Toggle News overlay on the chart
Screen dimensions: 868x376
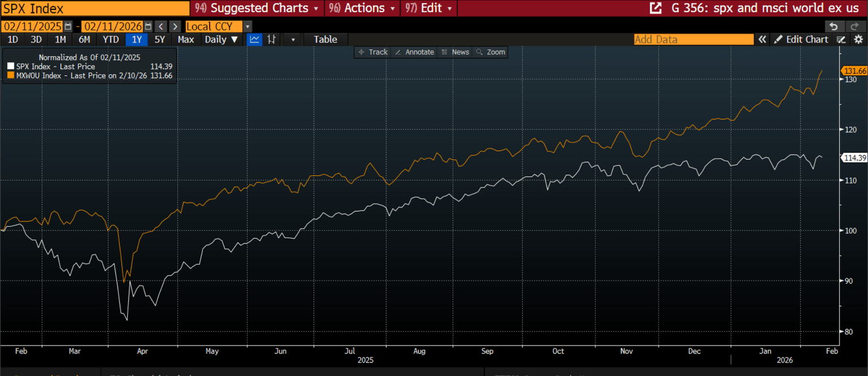[455, 52]
